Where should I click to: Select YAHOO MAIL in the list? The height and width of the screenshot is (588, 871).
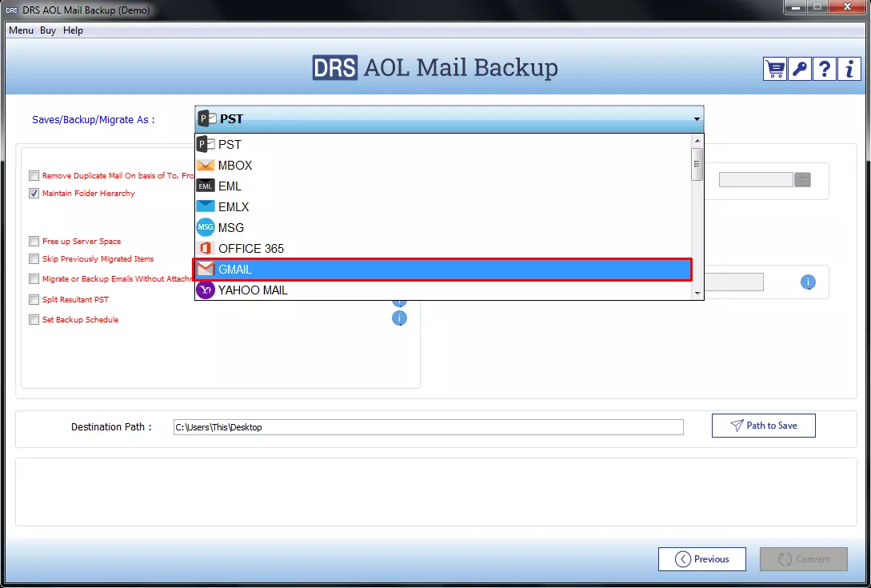(443, 290)
